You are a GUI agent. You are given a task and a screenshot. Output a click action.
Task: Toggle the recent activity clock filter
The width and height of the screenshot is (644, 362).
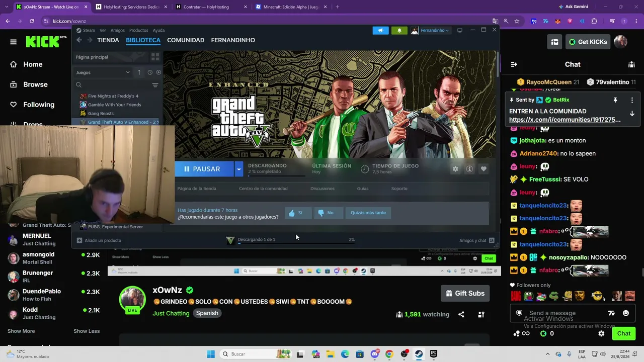[150, 72]
